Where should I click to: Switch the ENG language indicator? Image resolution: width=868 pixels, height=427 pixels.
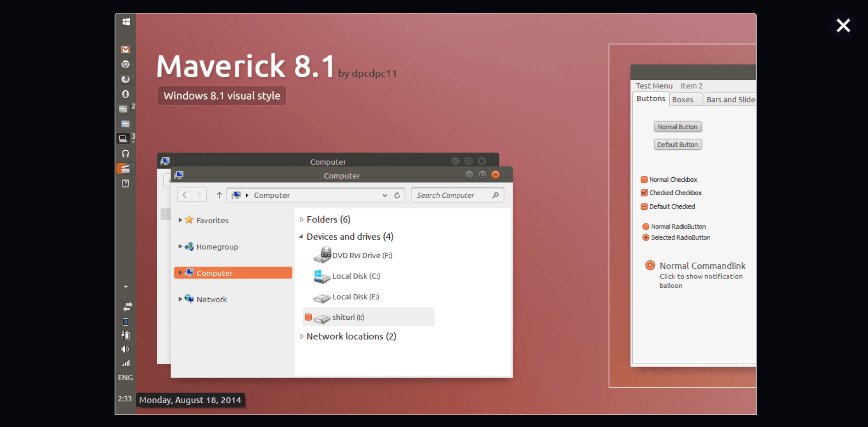(125, 378)
